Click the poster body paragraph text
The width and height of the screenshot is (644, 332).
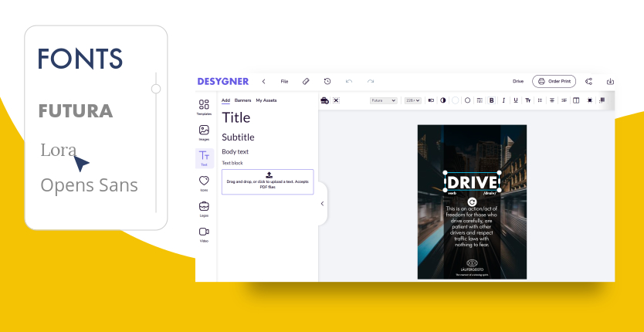(472, 226)
